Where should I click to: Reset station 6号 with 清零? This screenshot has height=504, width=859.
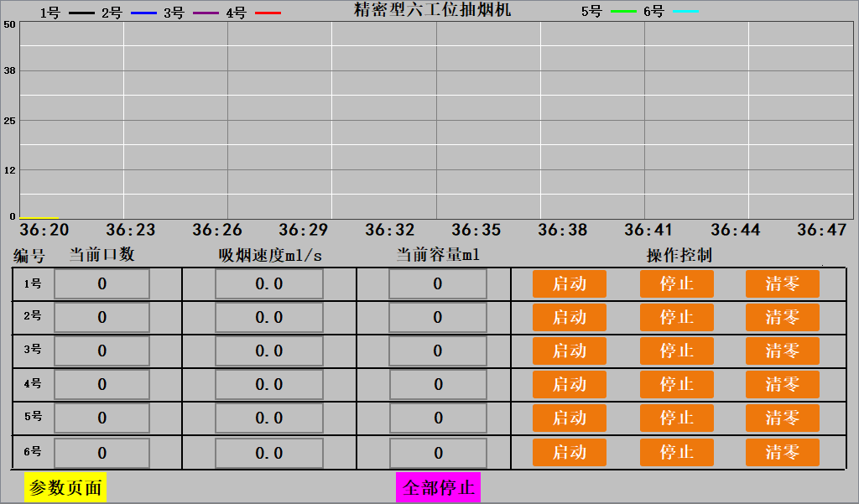[783, 452]
